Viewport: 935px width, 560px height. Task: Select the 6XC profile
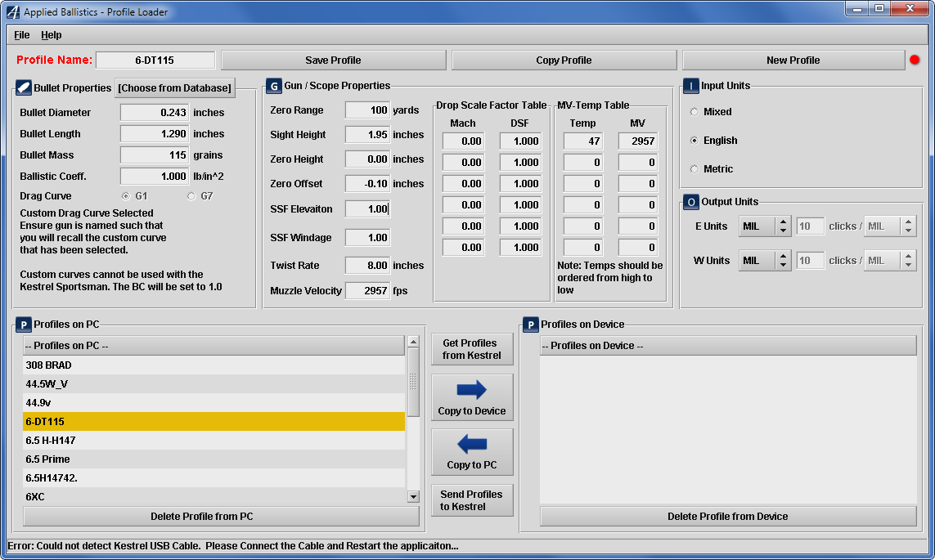pyautogui.click(x=214, y=496)
